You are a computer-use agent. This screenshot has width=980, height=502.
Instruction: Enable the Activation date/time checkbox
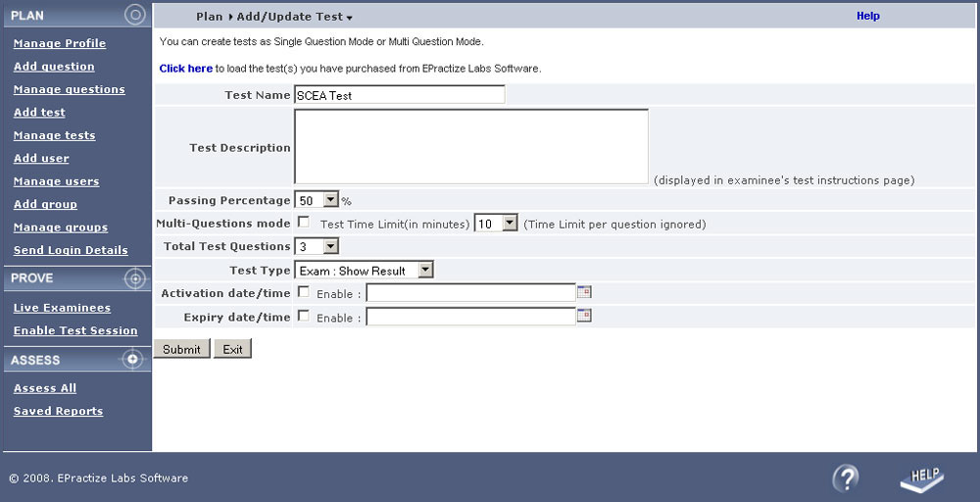(304, 292)
